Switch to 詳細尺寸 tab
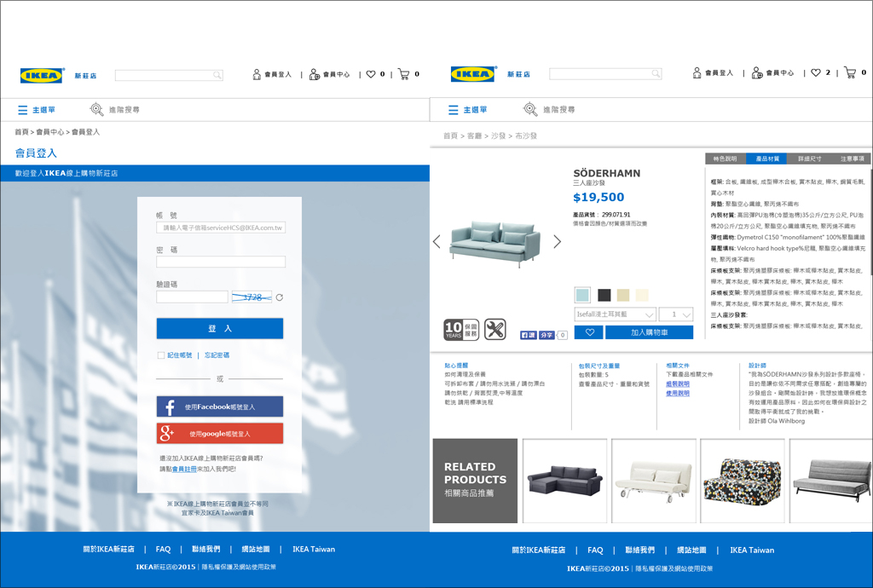Screen dimensions: 873x588 point(810,159)
